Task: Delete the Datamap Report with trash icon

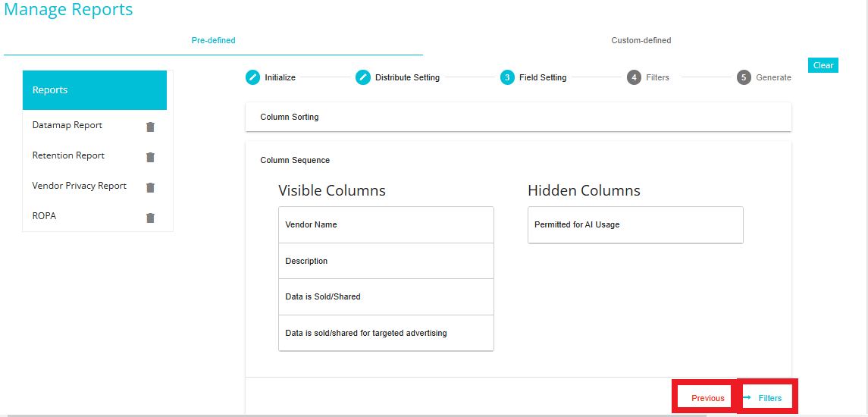Action: [x=150, y=127]
